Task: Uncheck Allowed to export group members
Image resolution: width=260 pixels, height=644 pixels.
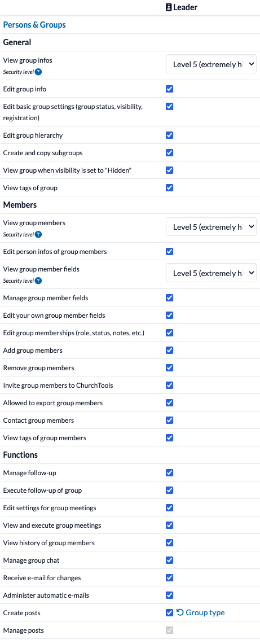Action: 169,402
